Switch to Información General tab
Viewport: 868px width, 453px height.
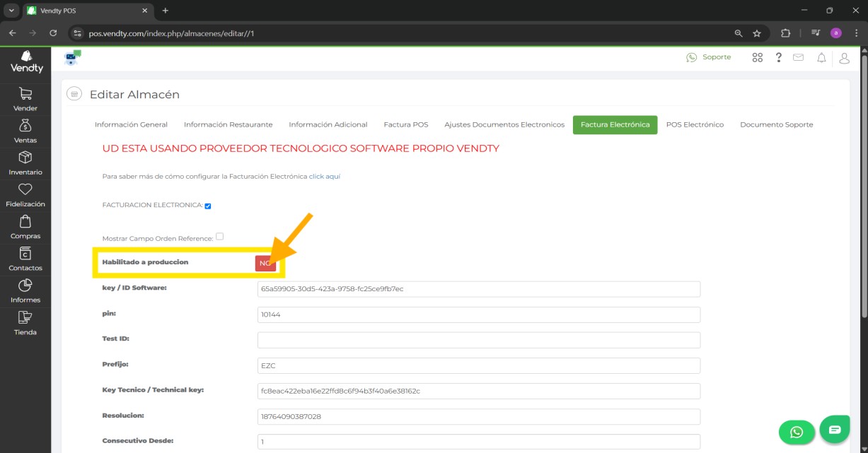point(132,124)
